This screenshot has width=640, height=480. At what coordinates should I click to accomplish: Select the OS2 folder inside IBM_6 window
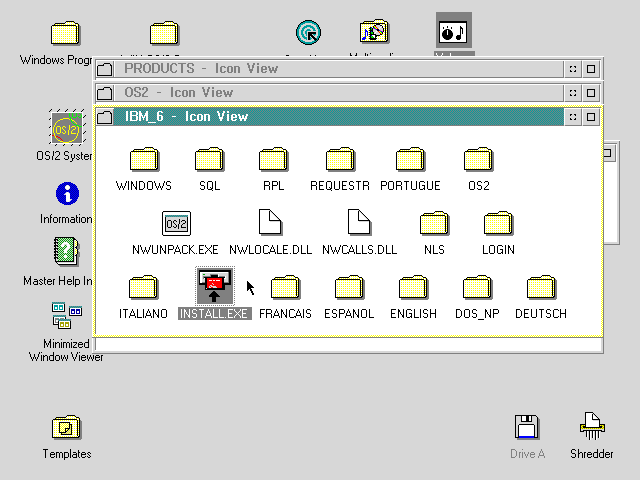pos(478,159)
